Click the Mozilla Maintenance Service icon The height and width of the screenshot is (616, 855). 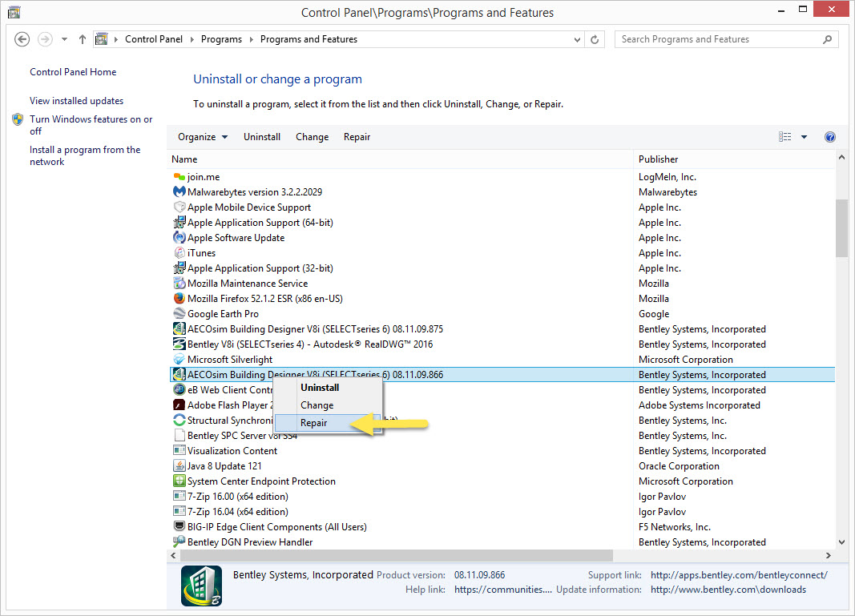179,284
